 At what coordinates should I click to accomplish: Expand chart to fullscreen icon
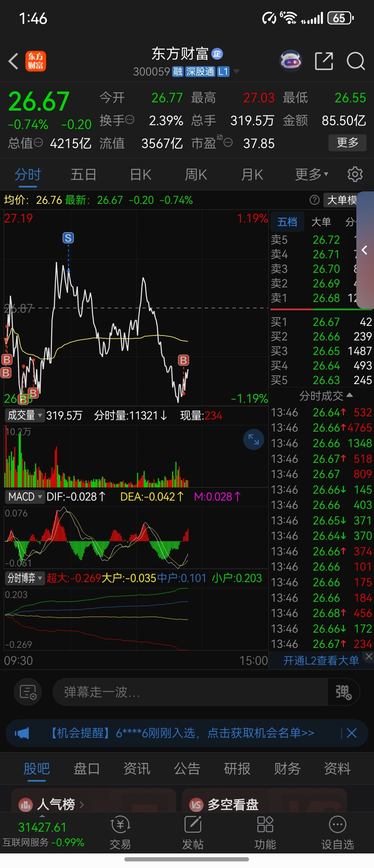[x=254, y=440]
